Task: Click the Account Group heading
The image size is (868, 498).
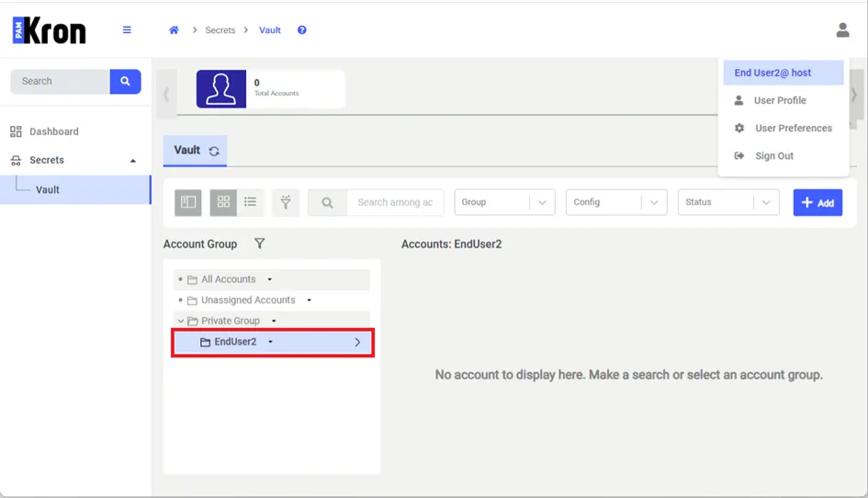Action: coord(200,244)
